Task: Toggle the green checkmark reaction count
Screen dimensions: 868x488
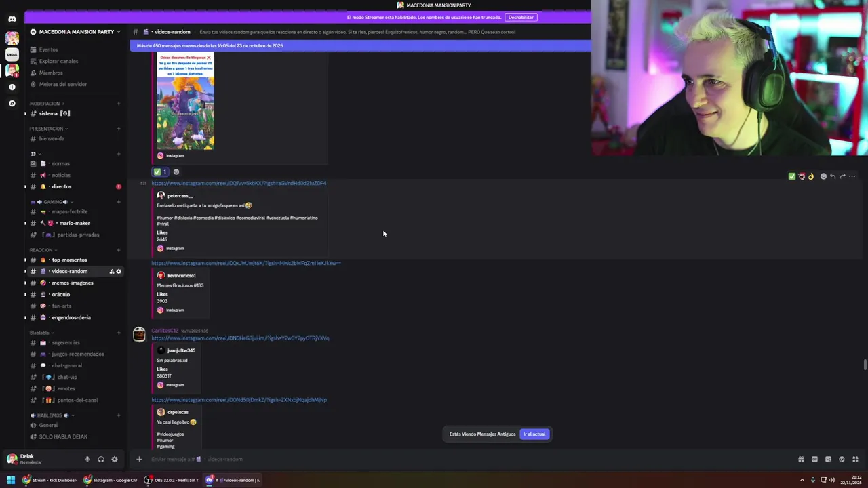Action: click(x=160, y=171)
